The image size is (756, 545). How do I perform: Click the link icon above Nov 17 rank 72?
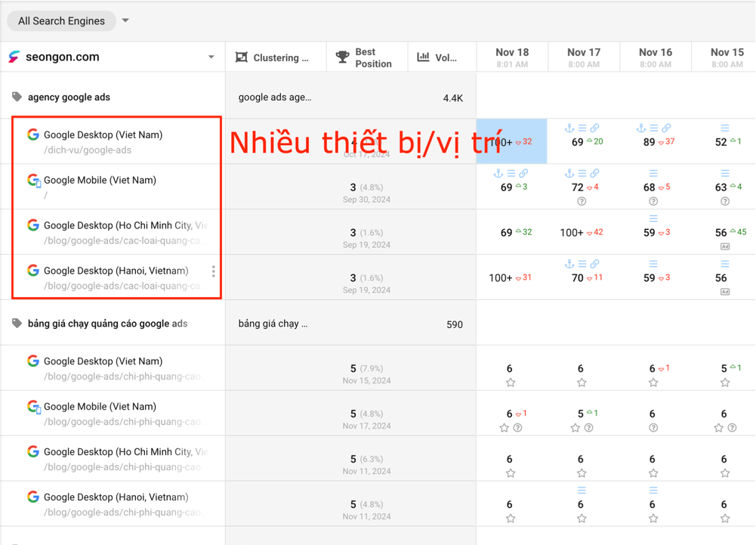594,173
